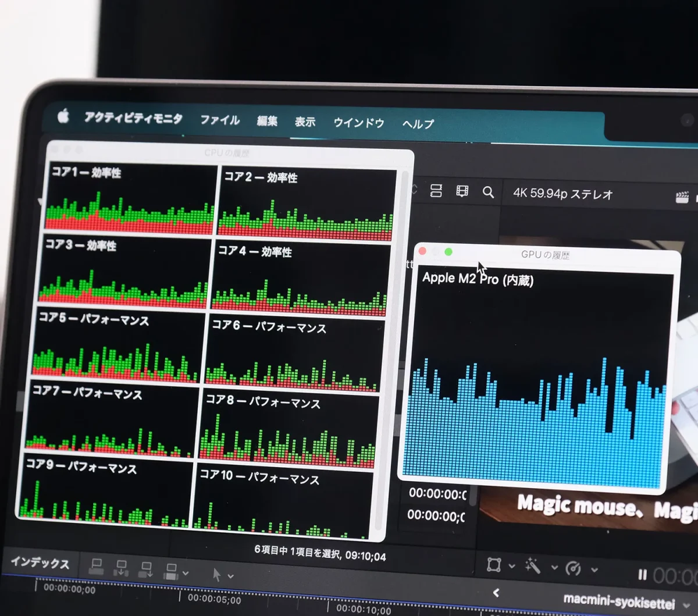Click the append clip icon in timeline toolbar

click(x=146, y=569)
